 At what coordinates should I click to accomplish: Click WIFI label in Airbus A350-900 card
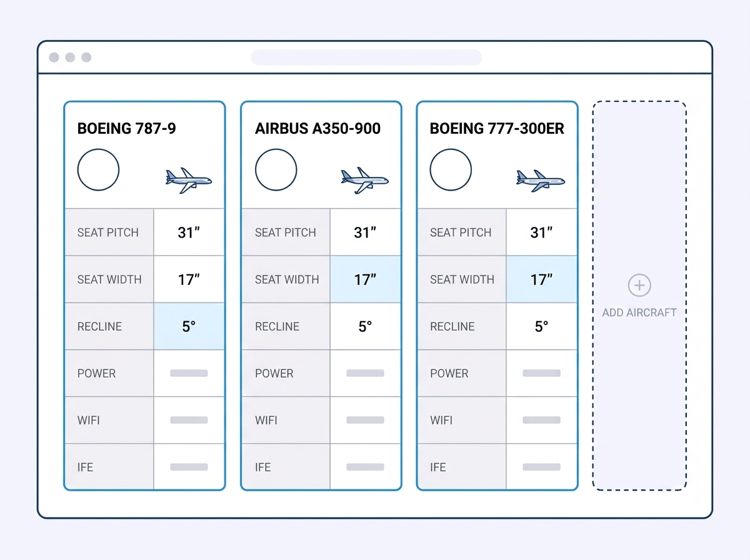point(266,420)
